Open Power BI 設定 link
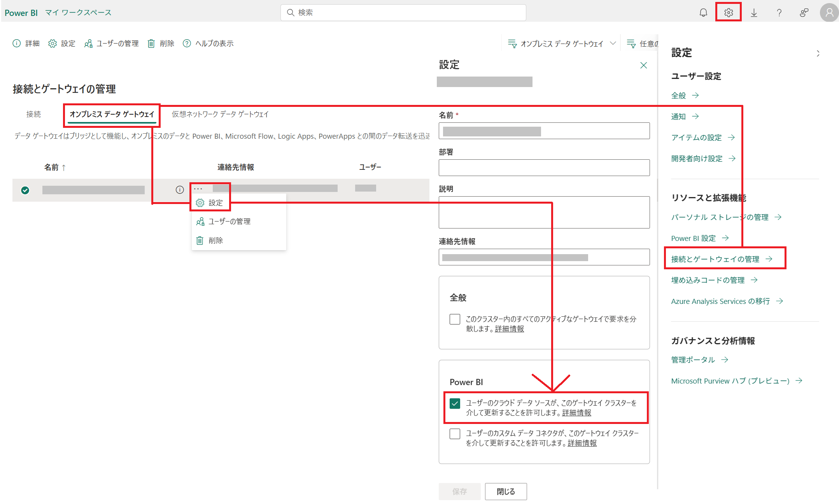Viewport: 839px width, 504px height. 700,238
